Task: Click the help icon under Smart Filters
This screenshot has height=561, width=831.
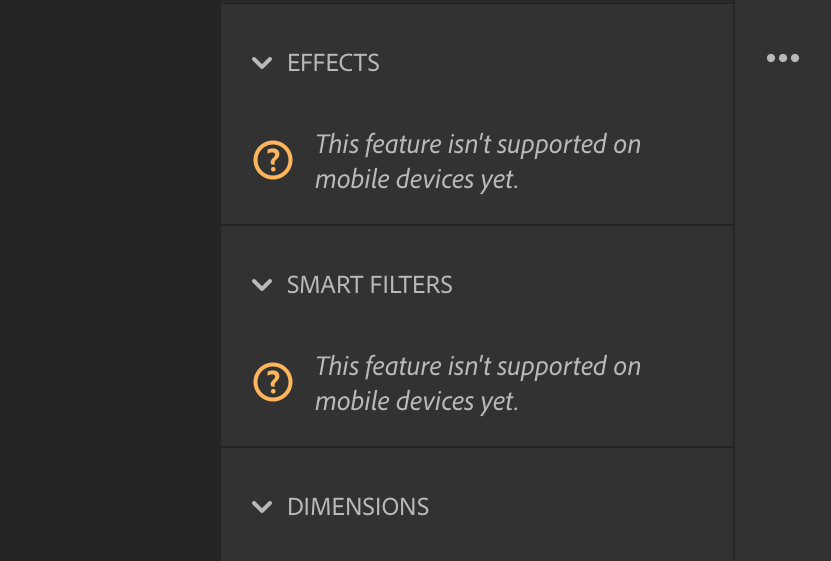Action: 273,382
